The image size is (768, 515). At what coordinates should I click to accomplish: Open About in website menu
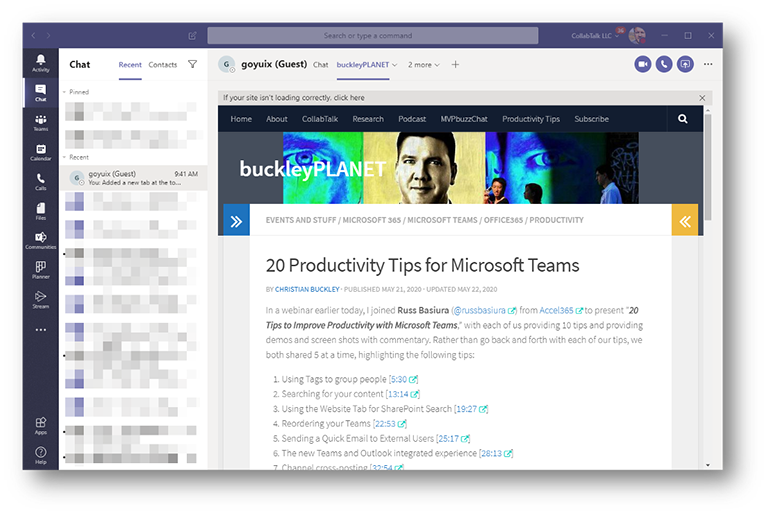tap(277, 119)
